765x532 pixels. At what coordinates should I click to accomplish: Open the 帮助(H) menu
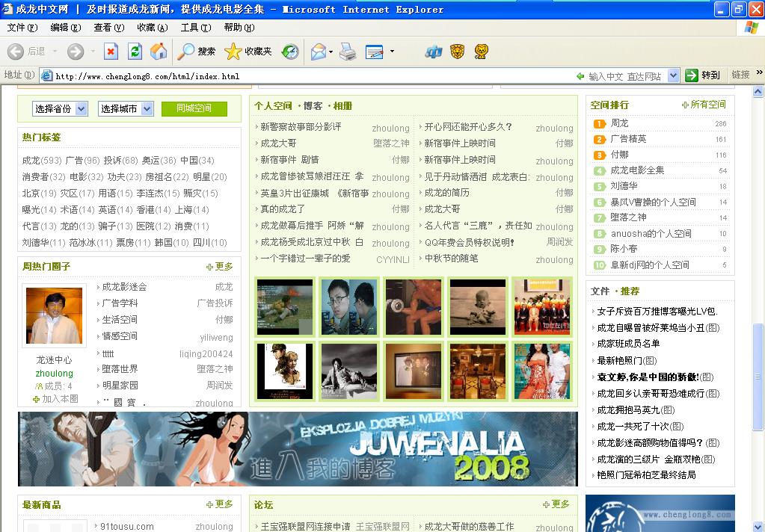click(x=239, y=28)
